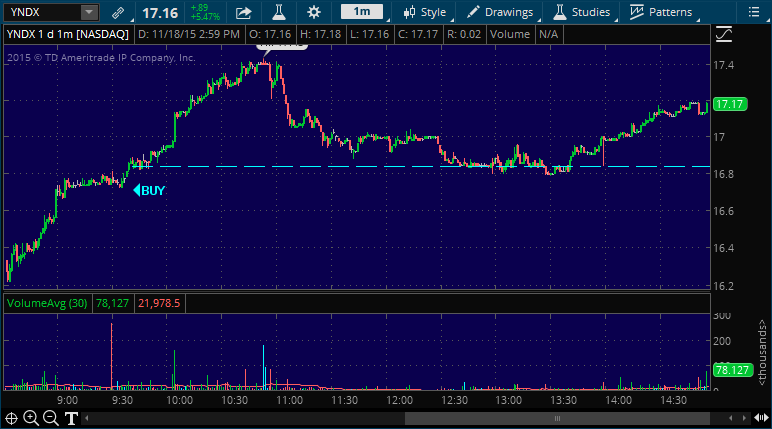This screenshot has height=429, width=772.
Task: Click the 78,127 volume value
Action: click(x=112, y=303)
